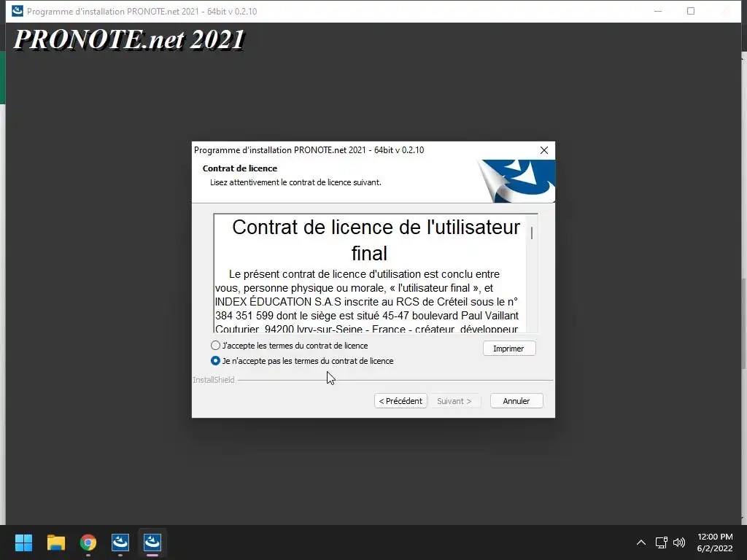Screen dimensions: 747x560
Task: Open the volume tray icon
Action: tap(679, 542)
